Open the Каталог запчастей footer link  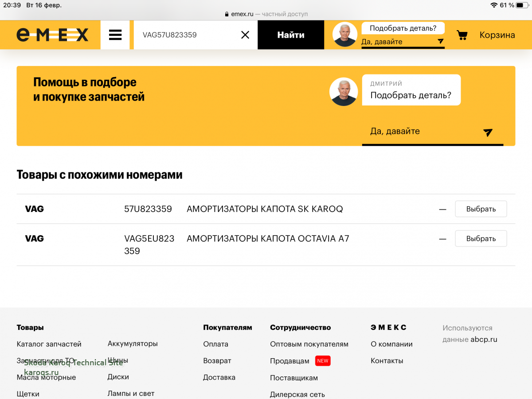[x=49, y=344]
